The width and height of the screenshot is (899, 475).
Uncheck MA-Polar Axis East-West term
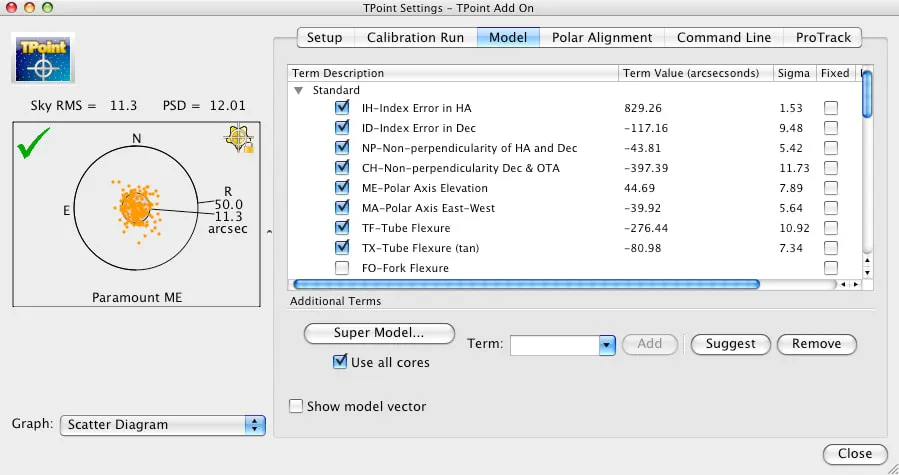pyautogui.click(x=342, y=208)
